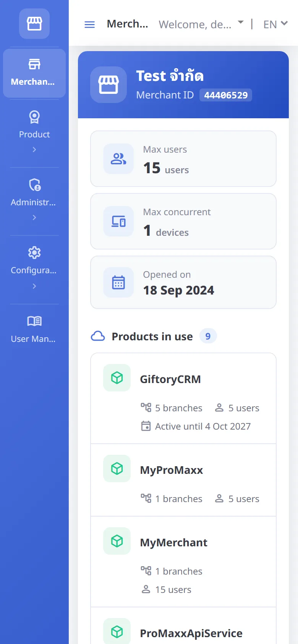The width and height of the screenshot is (298, 644).
Task: Click the Opened on label
Action: (167, 275)
